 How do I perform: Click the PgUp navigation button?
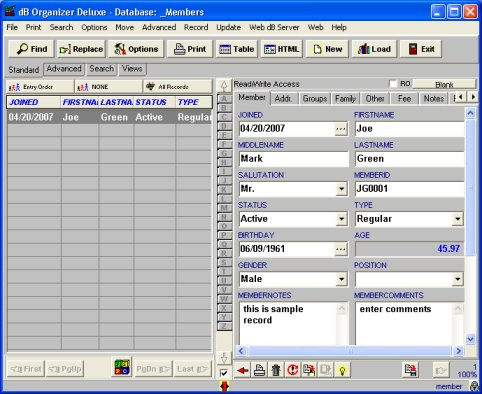[x=65, y=369]
